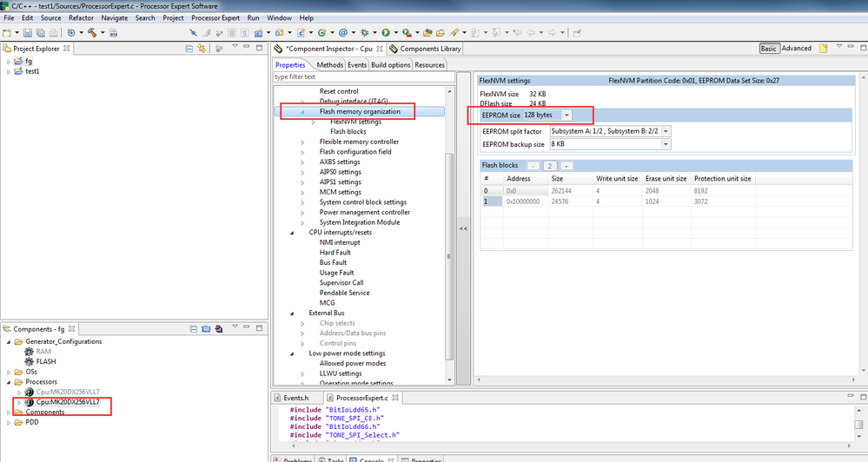The width and height of the screenshot is (868, 462).
Task: Open the EEPROM size dropdown
Action: click(x=567, y=115)
